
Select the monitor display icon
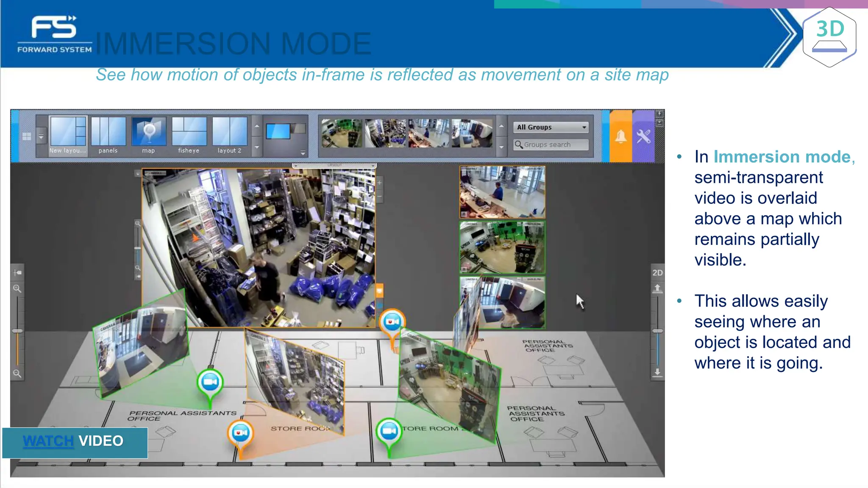point(278,131)
